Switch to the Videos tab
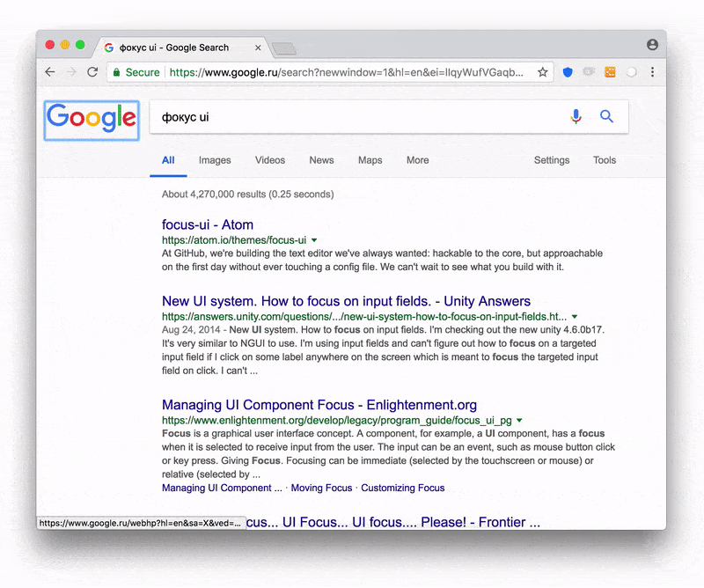 pos(270,160)
